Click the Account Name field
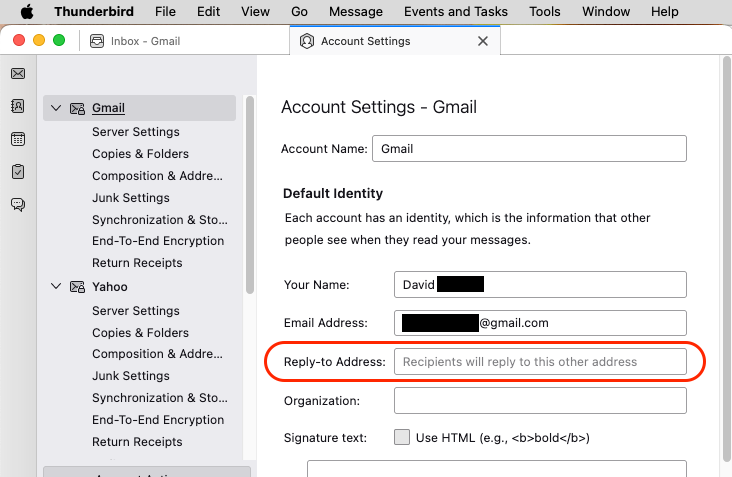This screenshot has height=477, width=732. 529,148
